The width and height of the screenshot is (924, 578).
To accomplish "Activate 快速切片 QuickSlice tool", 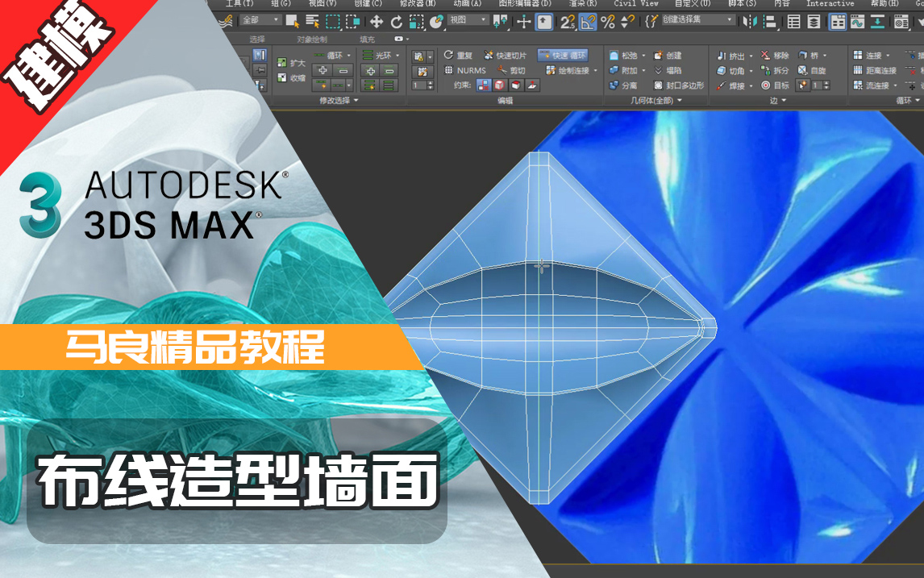I will point(505,56).
